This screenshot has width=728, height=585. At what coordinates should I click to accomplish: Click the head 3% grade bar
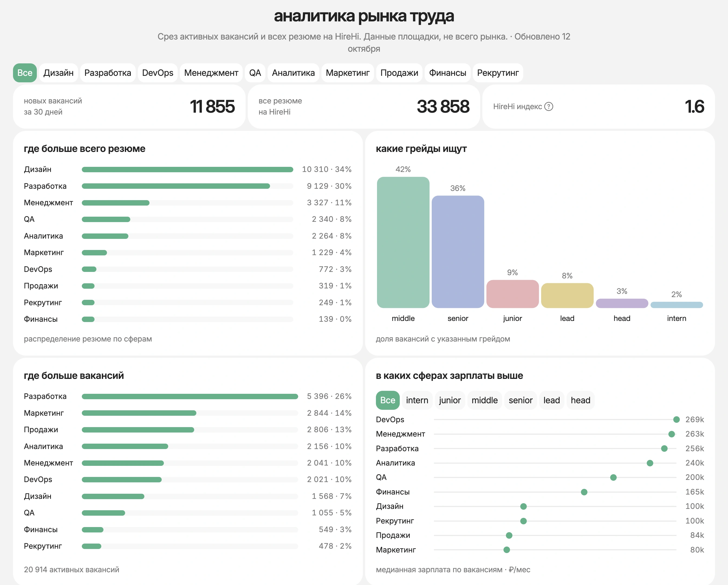622,303
